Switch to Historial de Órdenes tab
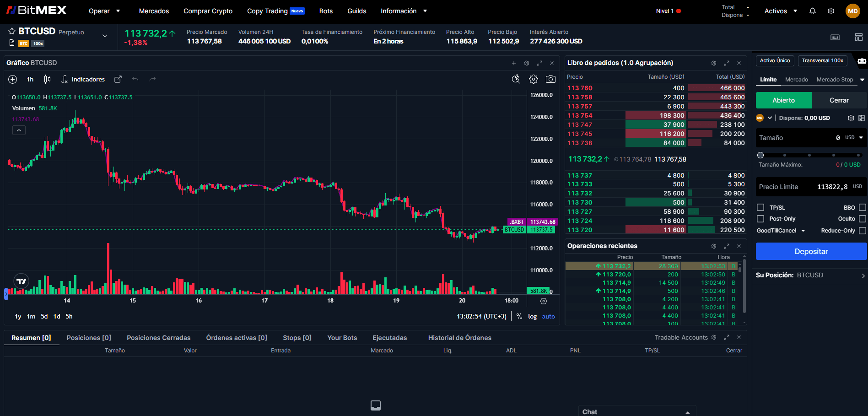The image size is (868, 416). (459, 338)
